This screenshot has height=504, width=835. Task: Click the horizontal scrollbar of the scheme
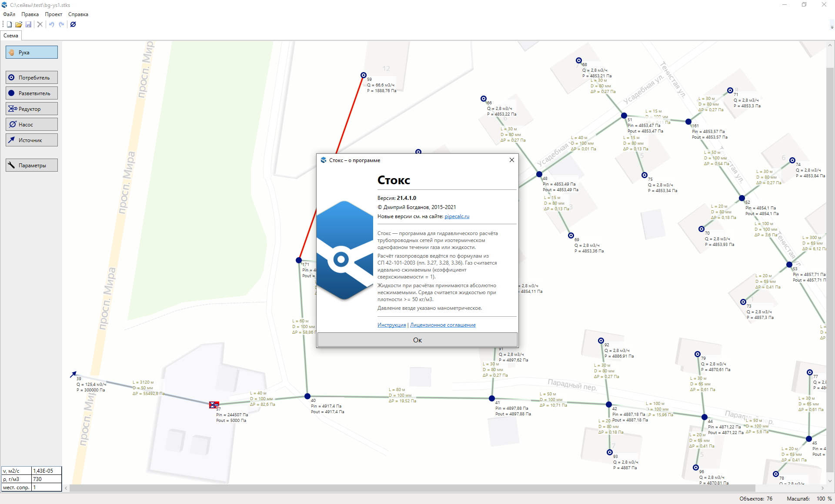tap(412, 488)
